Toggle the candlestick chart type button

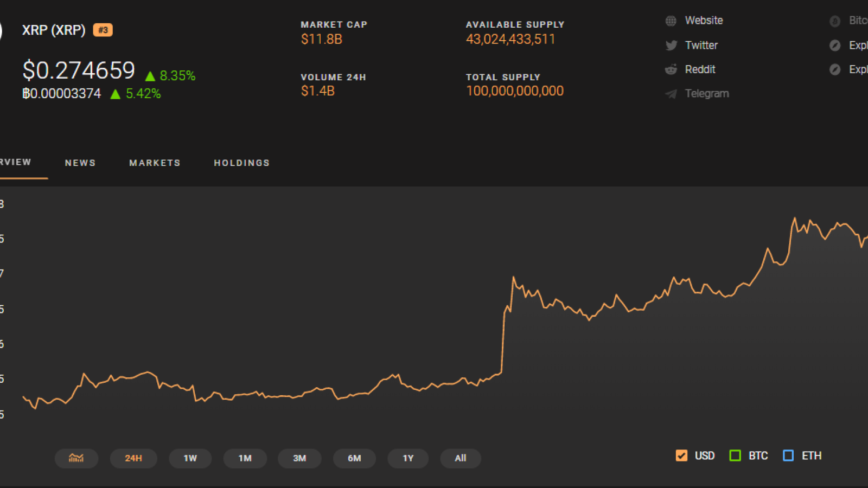pos(76,458)
